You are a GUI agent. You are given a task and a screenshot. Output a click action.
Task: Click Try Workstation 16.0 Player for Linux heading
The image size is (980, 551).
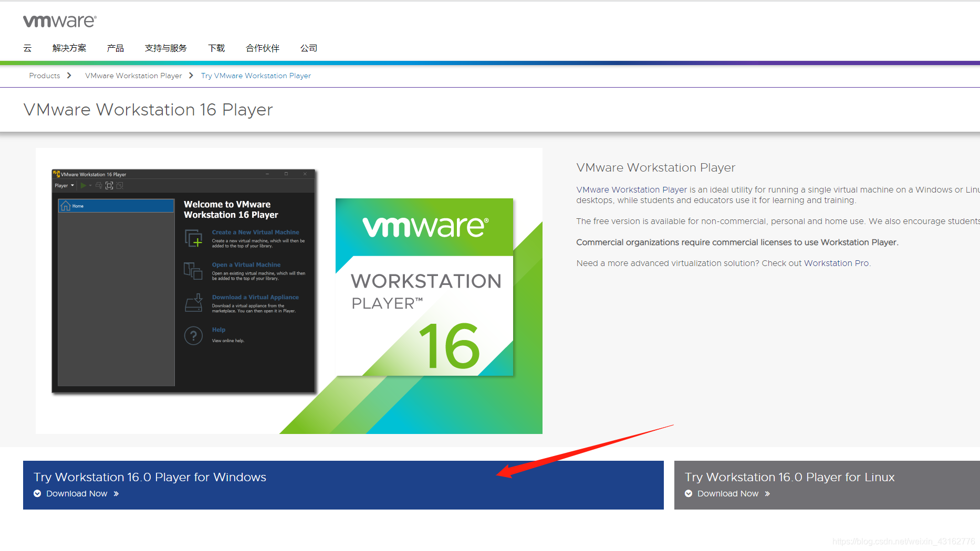[x=789, y=477]
